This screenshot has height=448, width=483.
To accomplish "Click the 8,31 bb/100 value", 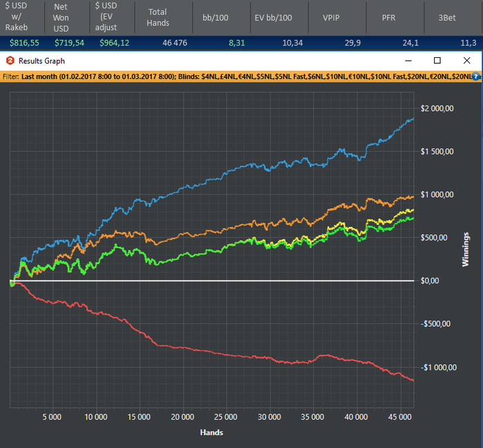I will tap(237, 43).
